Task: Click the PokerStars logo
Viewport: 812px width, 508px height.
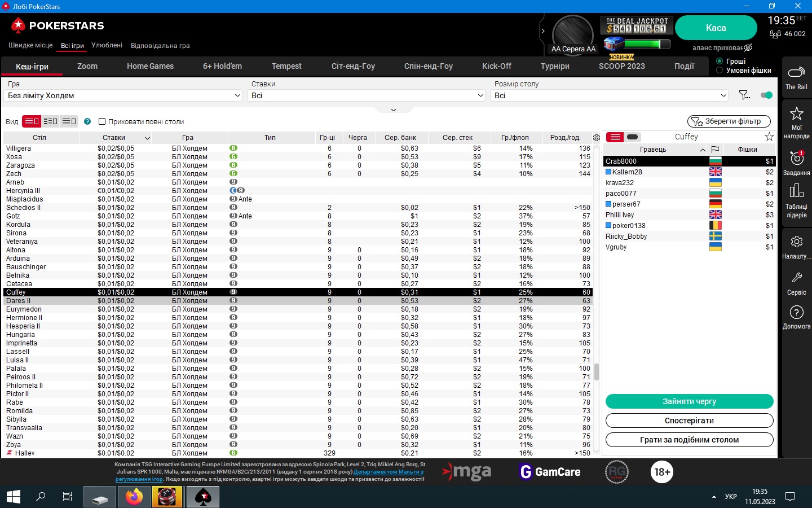Action: point(58,25)
